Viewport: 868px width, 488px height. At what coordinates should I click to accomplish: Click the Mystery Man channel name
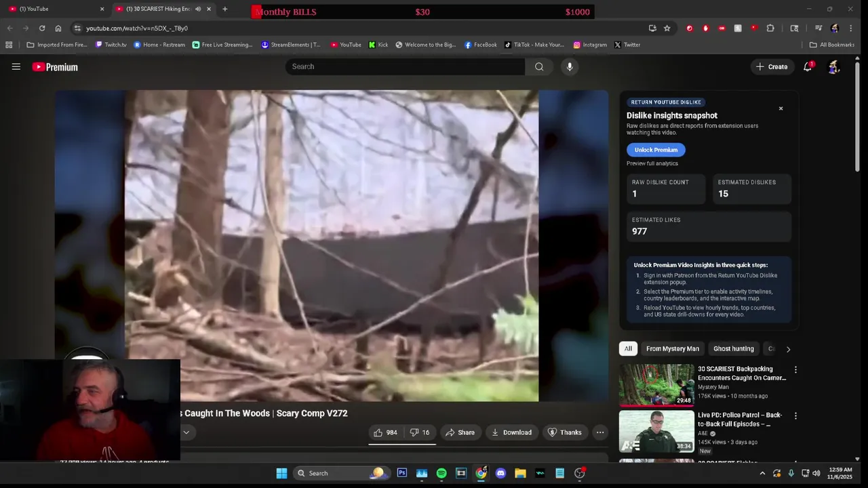(x=713, y=387)
